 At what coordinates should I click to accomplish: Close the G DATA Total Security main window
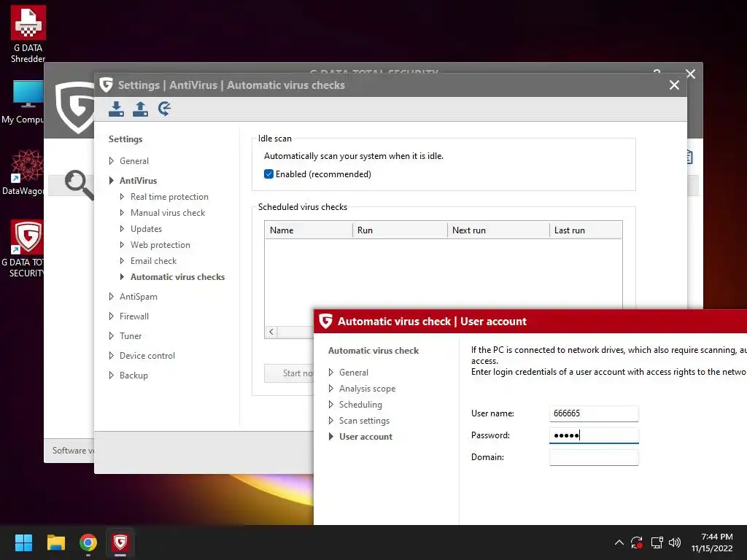click(691, 74)
